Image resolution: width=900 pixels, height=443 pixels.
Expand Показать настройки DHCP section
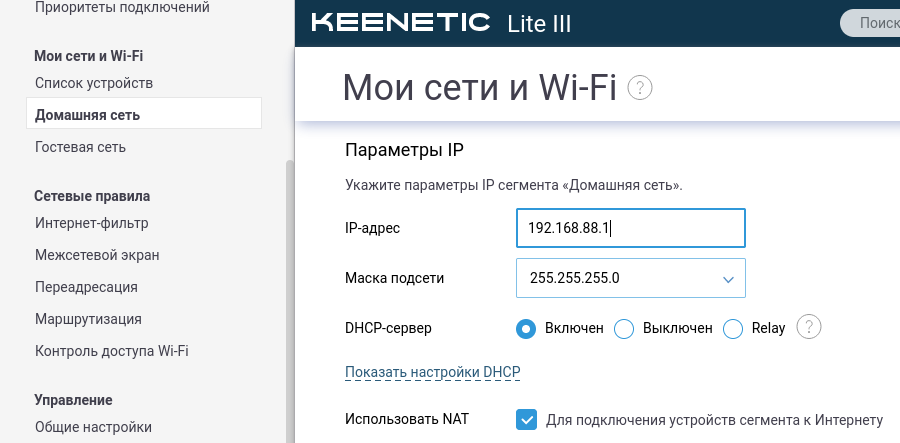click(x=433, y=372)
